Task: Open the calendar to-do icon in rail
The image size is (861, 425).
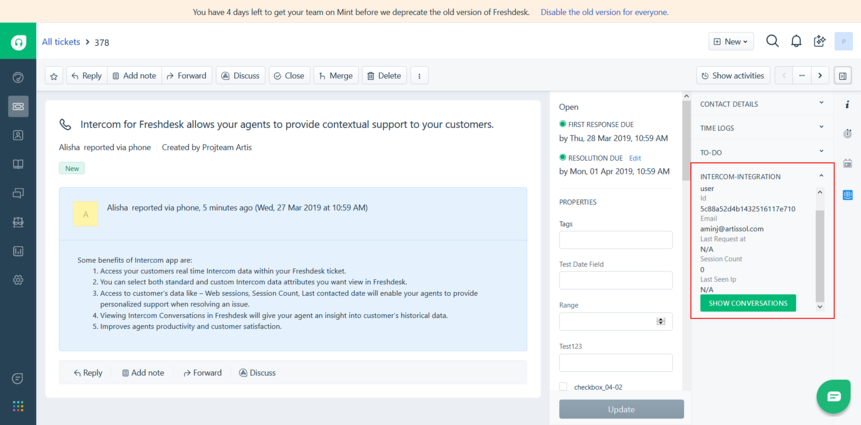Action: pos(847,163)
